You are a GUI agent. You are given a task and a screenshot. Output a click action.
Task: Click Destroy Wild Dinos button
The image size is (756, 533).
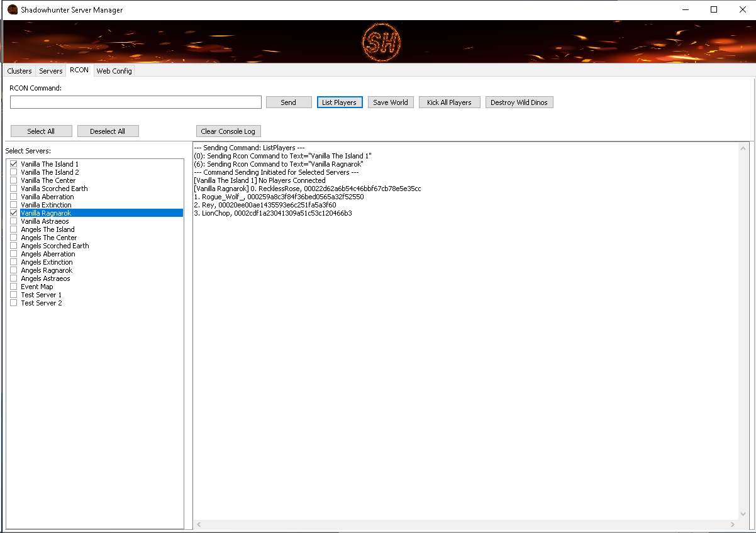[x=519, y=102]
